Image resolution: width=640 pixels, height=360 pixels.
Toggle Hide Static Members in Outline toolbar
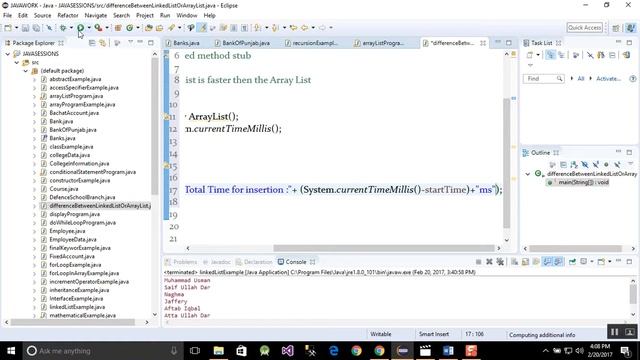(x=596, y=164)
